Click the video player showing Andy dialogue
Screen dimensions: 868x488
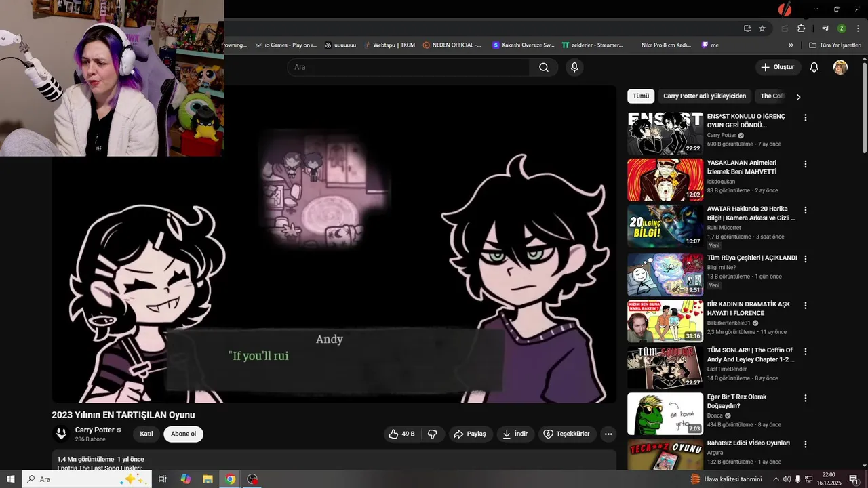tap(334, 244)
